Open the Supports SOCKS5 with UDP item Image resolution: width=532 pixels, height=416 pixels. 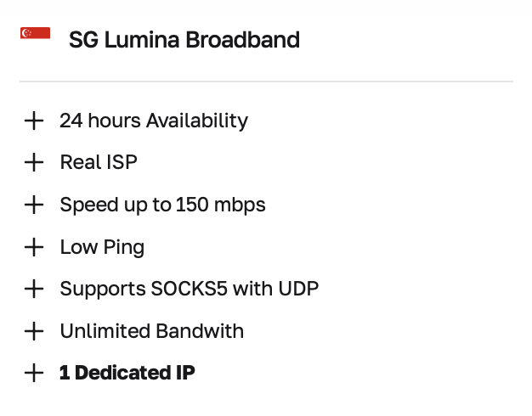tap(189, 289)
